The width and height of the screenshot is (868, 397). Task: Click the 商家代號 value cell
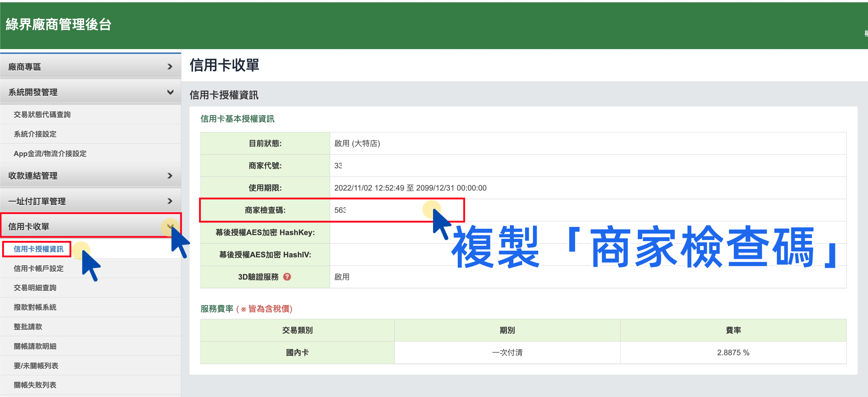pyautogui.click(x=588, y=166)
